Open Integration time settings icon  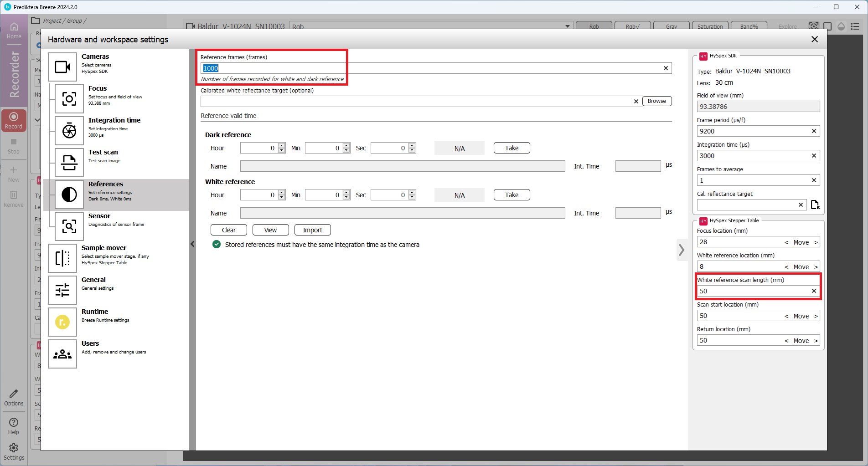pos(69,131)
